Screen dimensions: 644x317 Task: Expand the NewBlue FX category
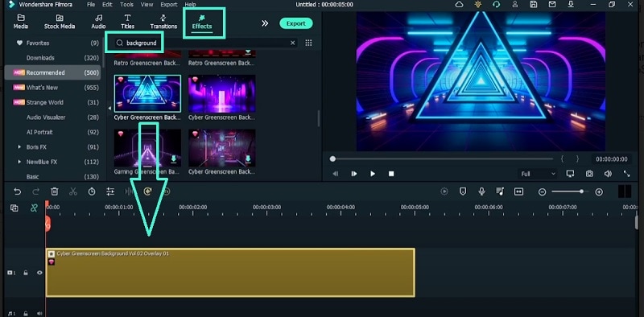tap(19, 162)
